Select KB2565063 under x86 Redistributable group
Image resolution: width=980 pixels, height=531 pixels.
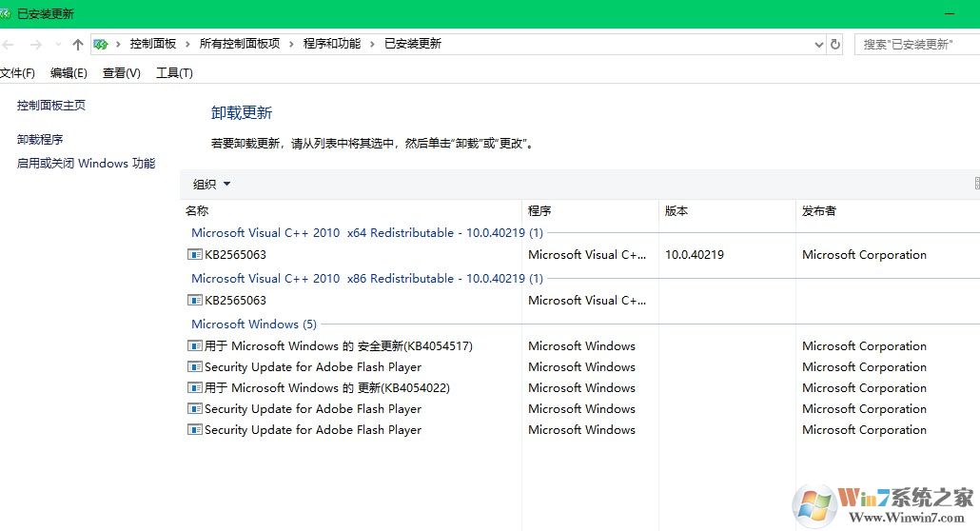coord(235,300)
